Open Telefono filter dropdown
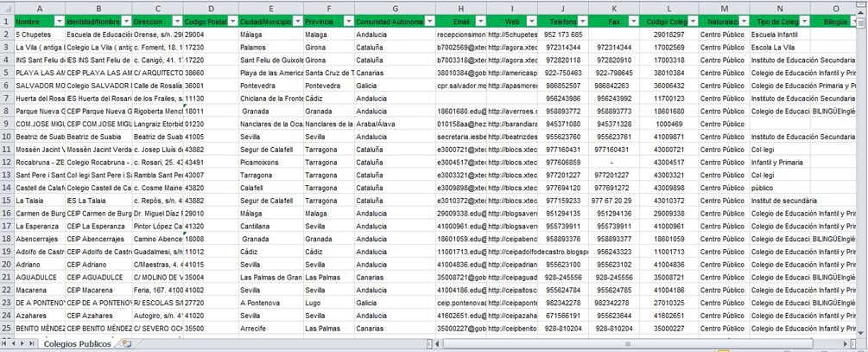This screenshot has height=352, width=868. [x=582, y=21]
